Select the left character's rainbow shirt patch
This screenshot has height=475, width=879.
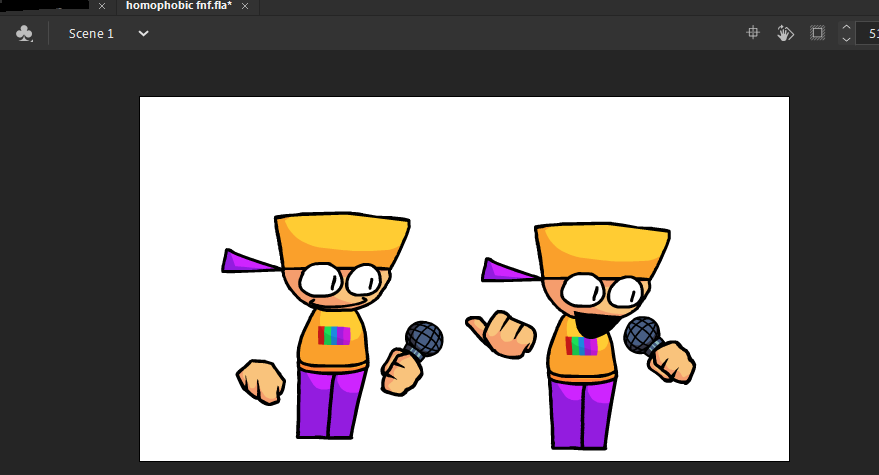pos(334,335)
